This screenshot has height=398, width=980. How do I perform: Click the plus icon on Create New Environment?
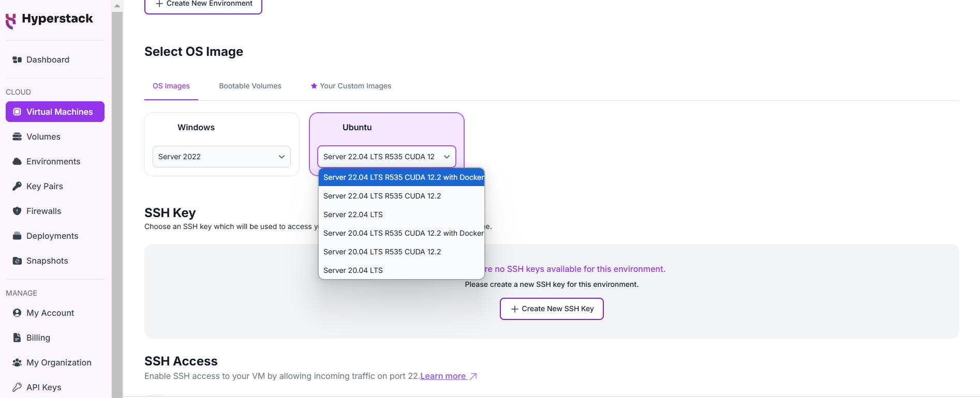pos(159,4)
